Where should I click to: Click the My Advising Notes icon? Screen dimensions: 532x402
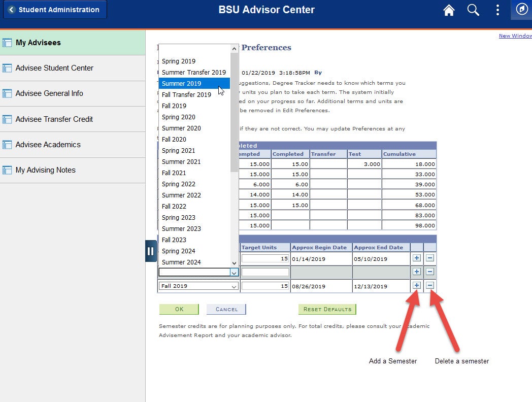tap(7, 171)
